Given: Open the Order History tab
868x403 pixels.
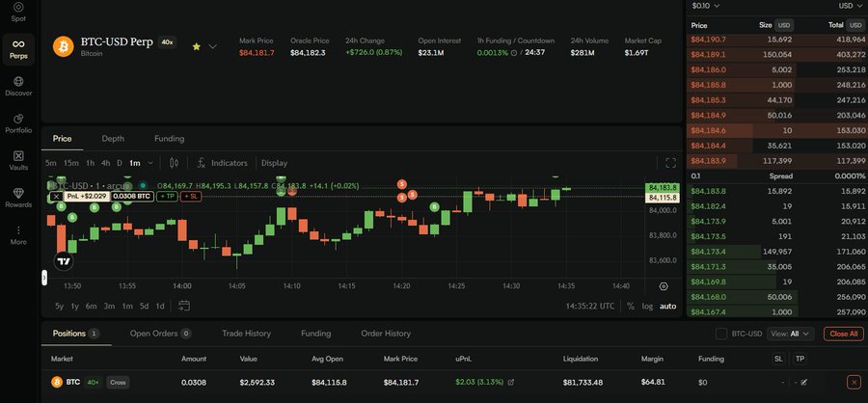Looking at the screenshot, I should coord(386,334).
